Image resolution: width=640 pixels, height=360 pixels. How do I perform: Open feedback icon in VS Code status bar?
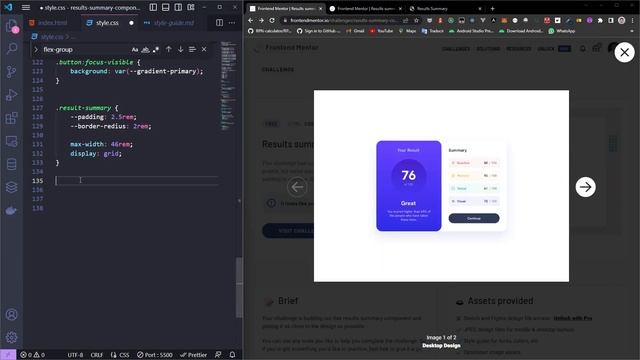tap(218, 355)
